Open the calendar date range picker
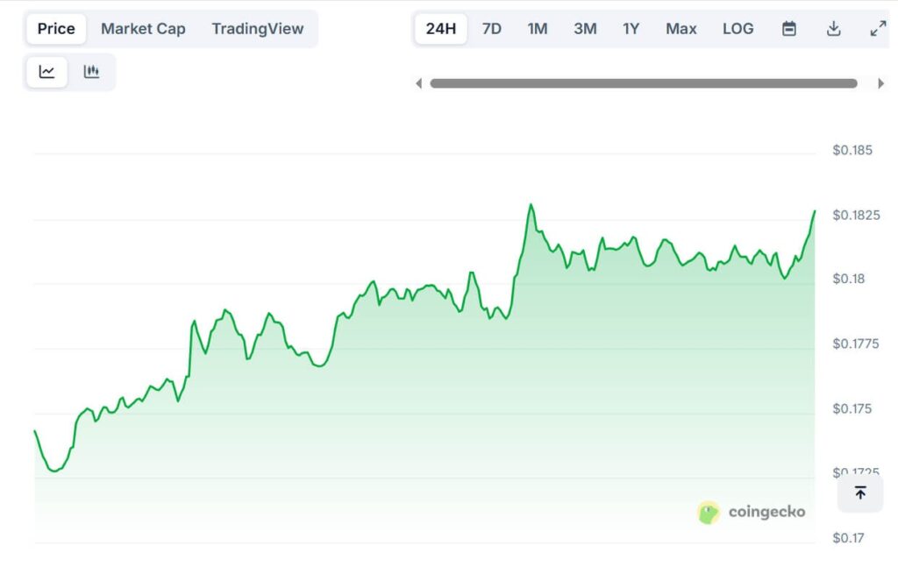 click(x=789, y=29)
